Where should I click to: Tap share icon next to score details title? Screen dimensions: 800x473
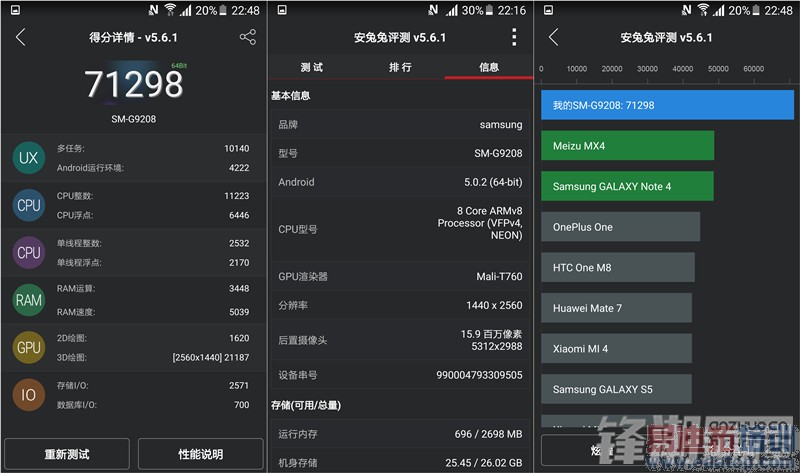pyautogui.click(x=248, y=37)
